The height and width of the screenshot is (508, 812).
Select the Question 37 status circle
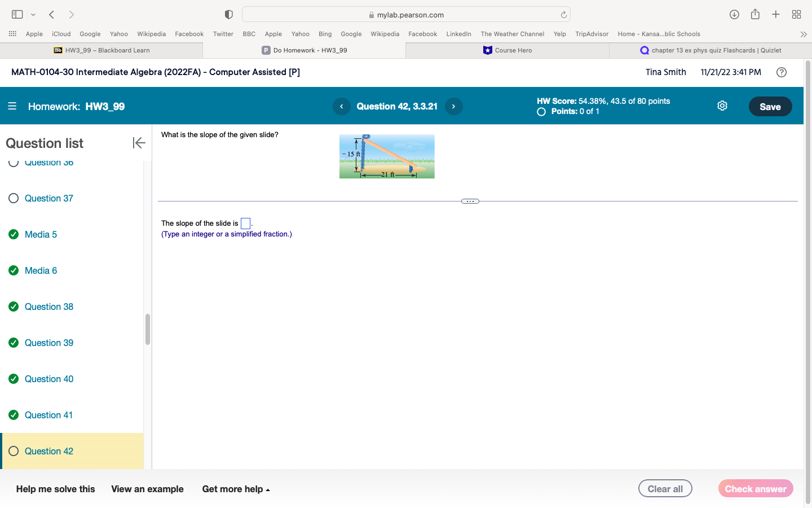tap(12, 198)
